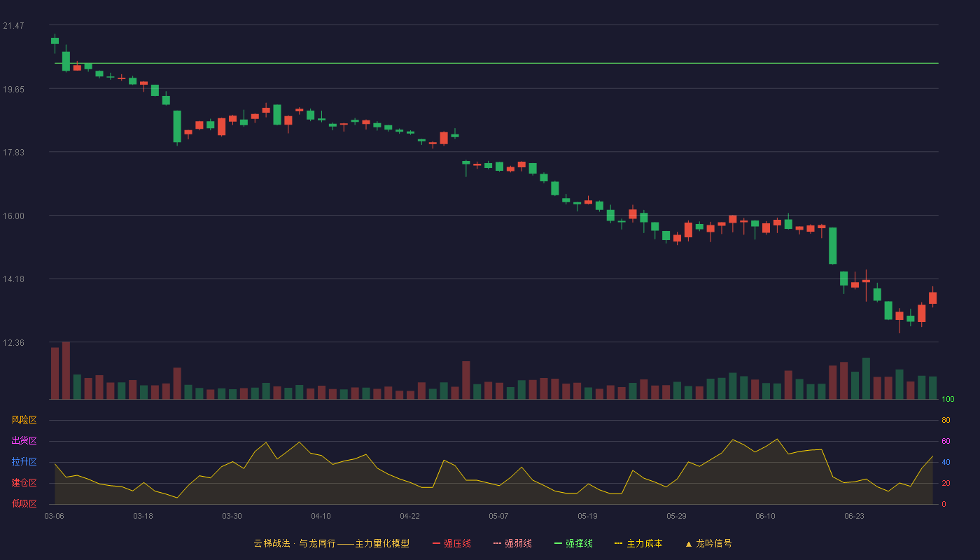Toggle the 龙吟信号 legend entry

coord(708,543)
